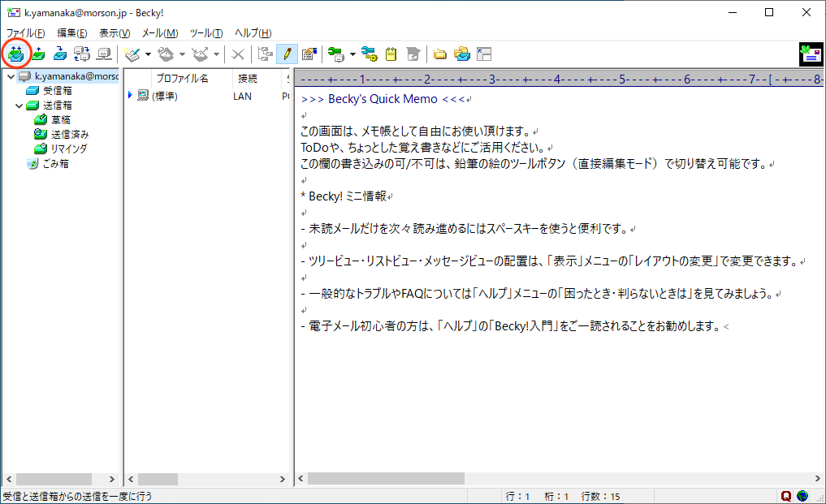The width and height of the screenshot is (826, 504).
Task: Click the yellow folder toolbar icon
Action: (x=440, y=54)
